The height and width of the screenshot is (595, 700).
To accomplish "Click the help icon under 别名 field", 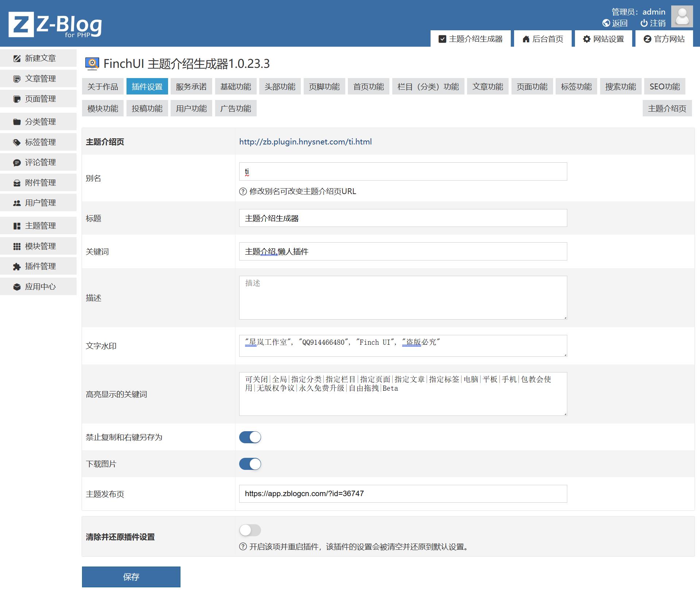I will [x=243, y=192].
